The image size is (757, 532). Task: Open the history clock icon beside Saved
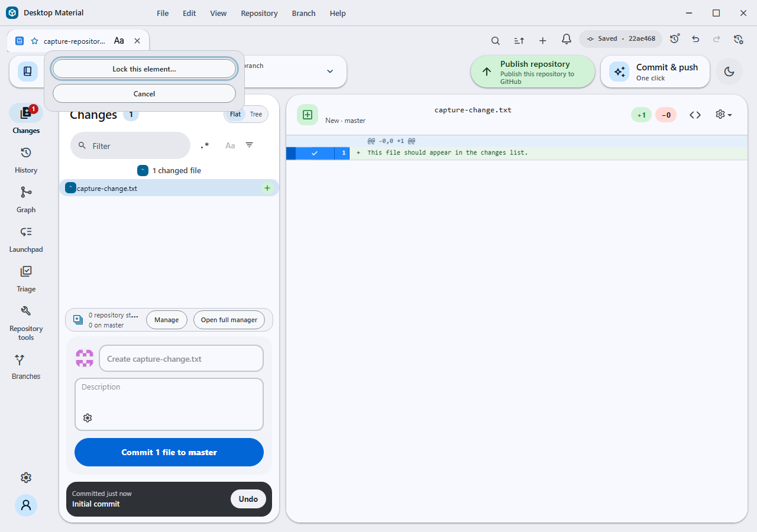click(x=674, y=39)
